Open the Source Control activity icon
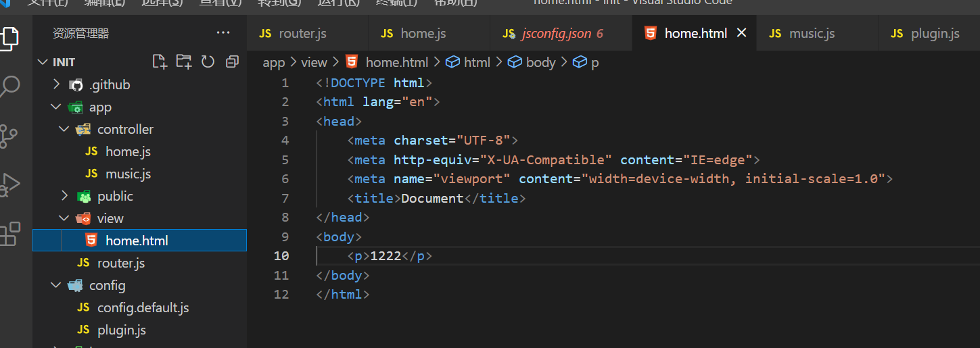The height and width of the screenshot is (348, 980). click(8, 135)
